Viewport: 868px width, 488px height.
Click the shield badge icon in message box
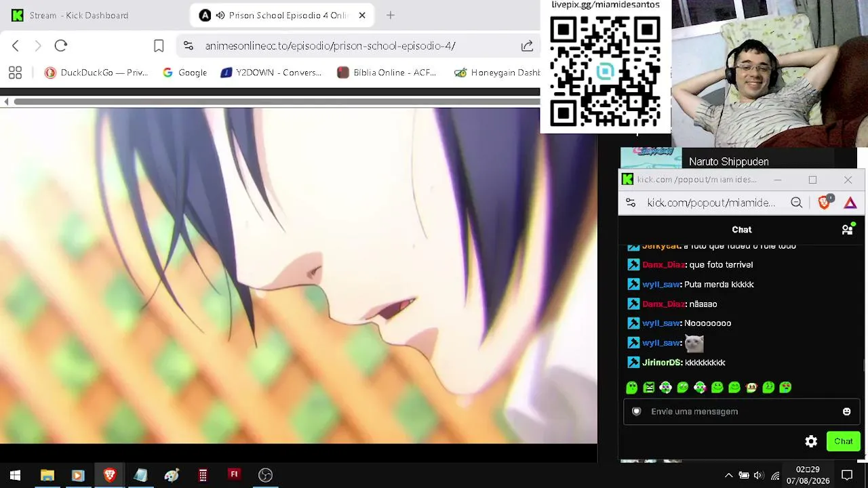(636, 411)
